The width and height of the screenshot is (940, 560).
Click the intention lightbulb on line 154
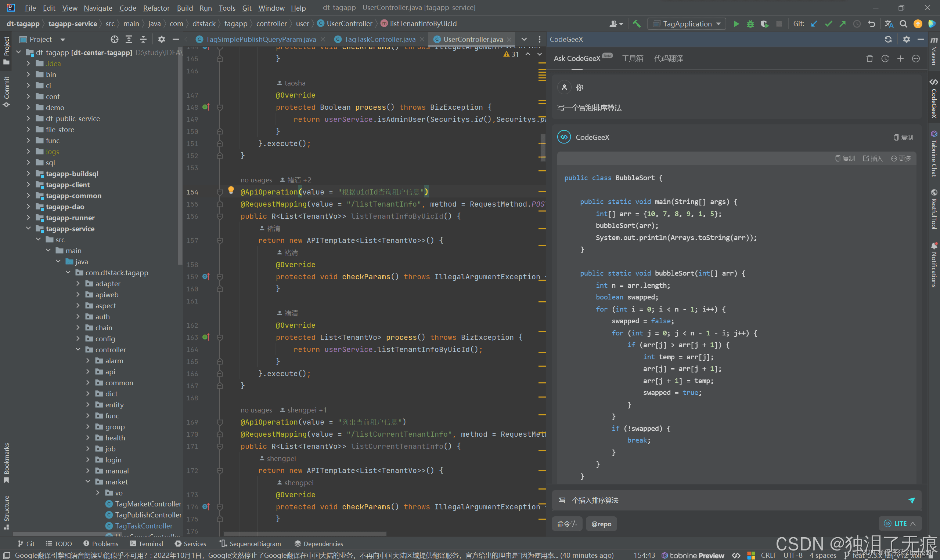coord(231,190)
